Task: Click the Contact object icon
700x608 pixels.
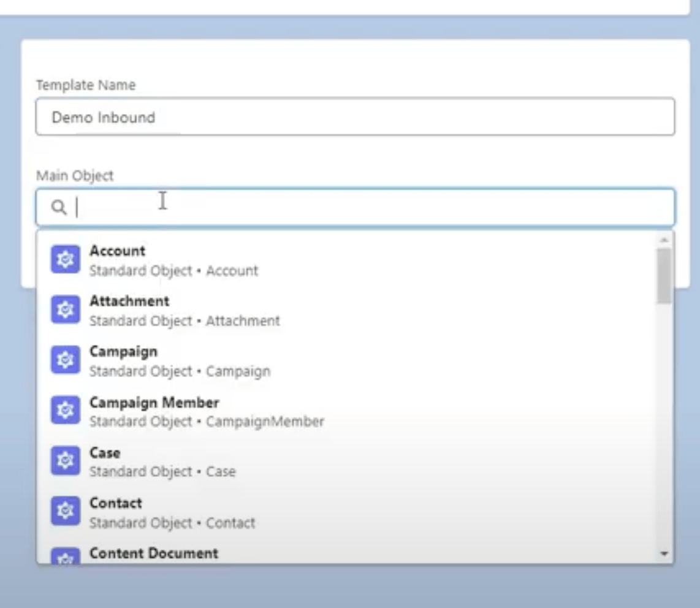Action: 65,511
